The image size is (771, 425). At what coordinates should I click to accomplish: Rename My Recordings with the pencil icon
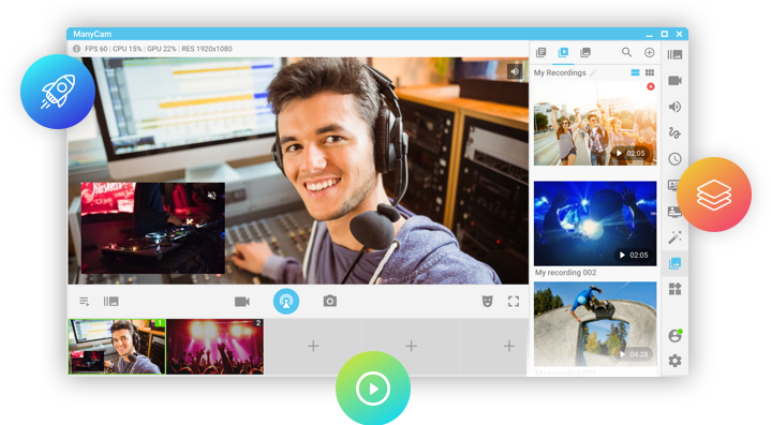[x=593, y=73]
